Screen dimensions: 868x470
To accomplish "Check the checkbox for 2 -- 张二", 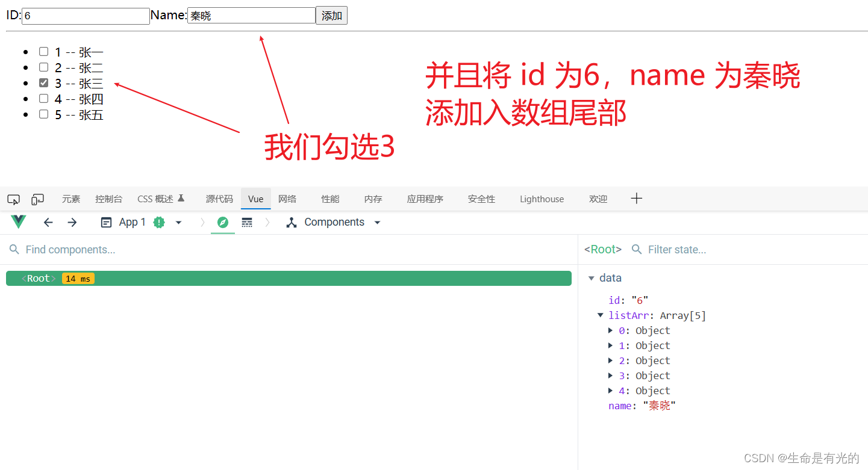I will point(43,67).
